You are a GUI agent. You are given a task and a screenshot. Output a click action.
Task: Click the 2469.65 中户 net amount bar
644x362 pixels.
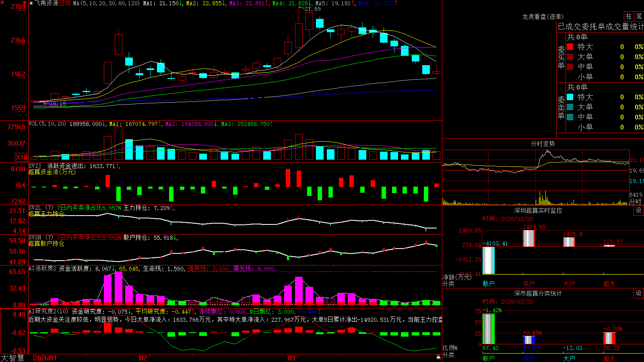click(529, 238)
